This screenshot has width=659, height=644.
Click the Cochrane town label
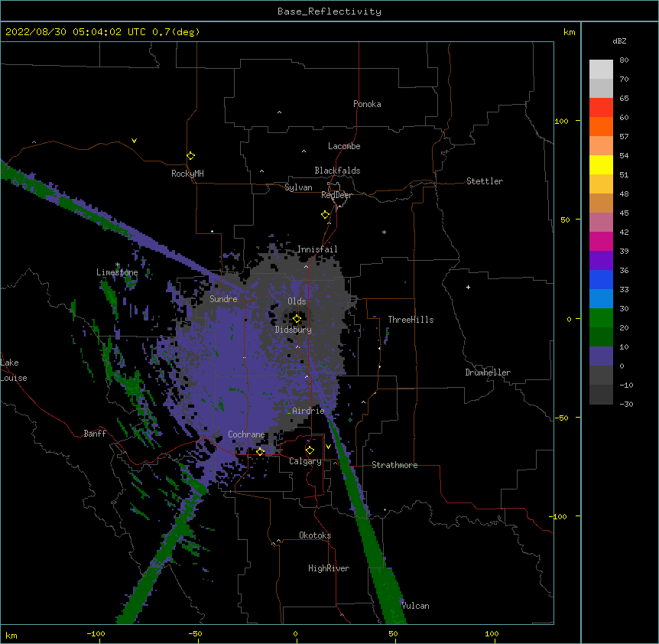[246, 434]
